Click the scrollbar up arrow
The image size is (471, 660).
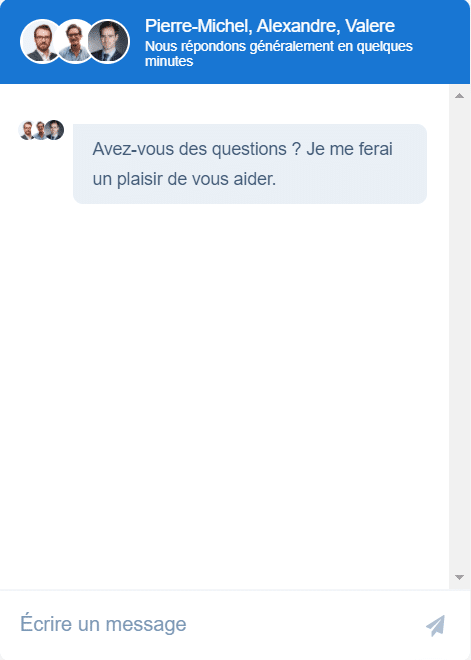click(459, 96)
